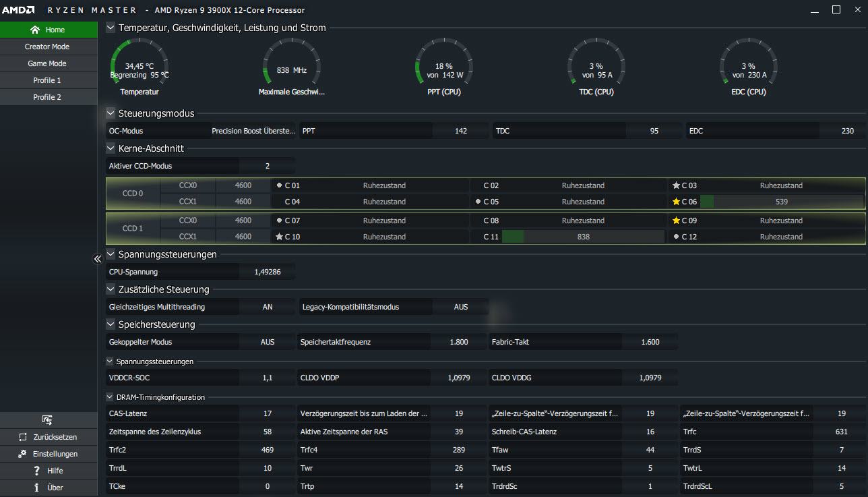This screenshot has width=868, height=497.
Task: Click the Trfc value 631
Action: click(841, 432)
